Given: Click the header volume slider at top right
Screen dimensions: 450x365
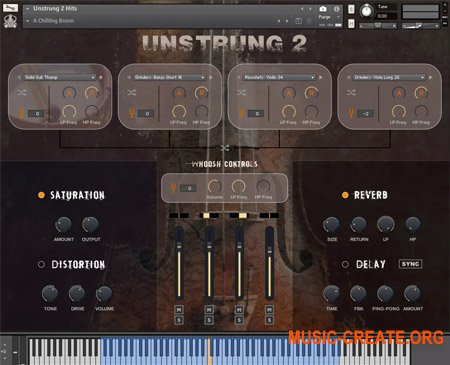Looking at the screenshot, I should click(420, 26).
